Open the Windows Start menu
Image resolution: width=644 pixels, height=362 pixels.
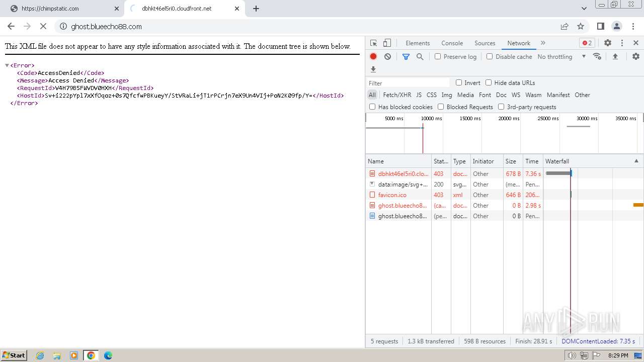14,355
